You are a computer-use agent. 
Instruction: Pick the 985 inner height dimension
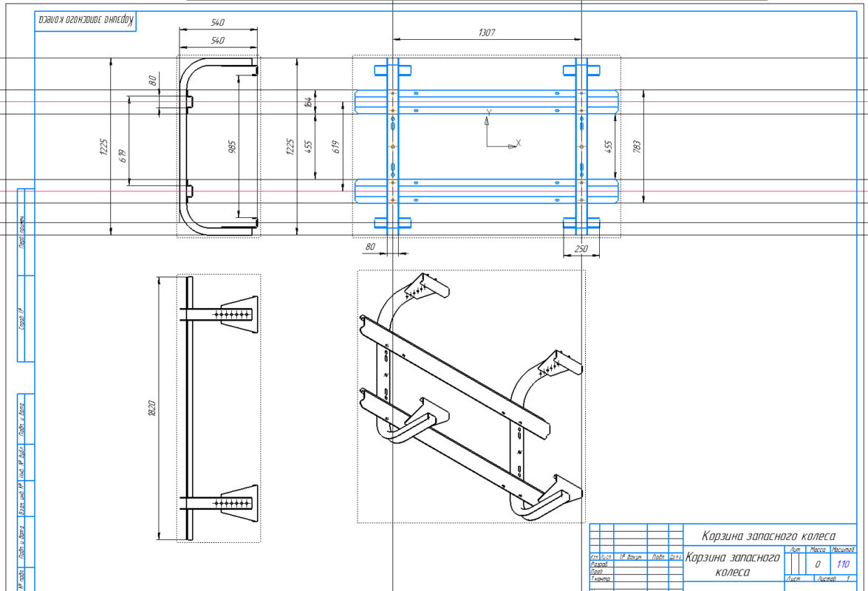[231, 146]
